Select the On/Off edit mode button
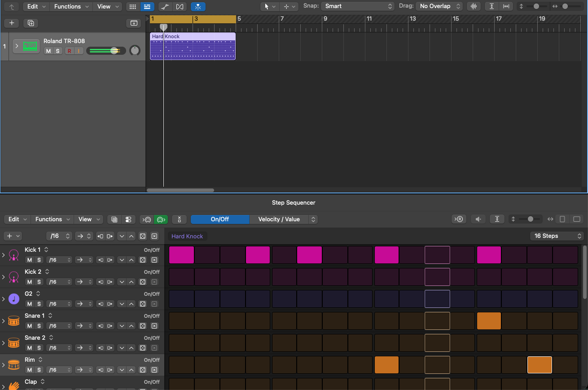588x390 pixels. 220,219
